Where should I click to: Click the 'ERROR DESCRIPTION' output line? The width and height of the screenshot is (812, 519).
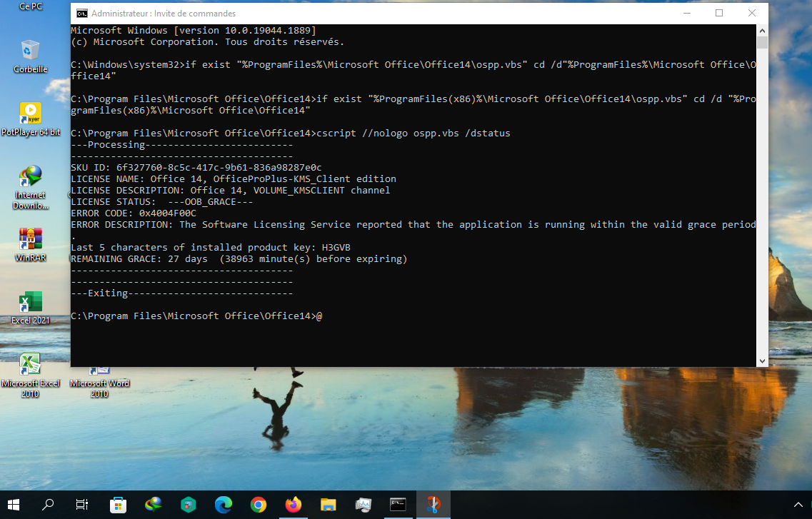click(x=413, y=225)
